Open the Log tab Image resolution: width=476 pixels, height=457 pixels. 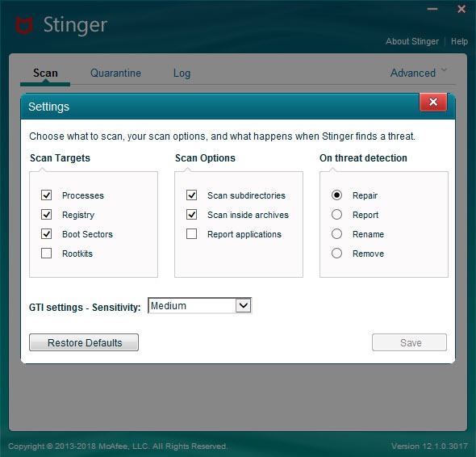[182, 73]
